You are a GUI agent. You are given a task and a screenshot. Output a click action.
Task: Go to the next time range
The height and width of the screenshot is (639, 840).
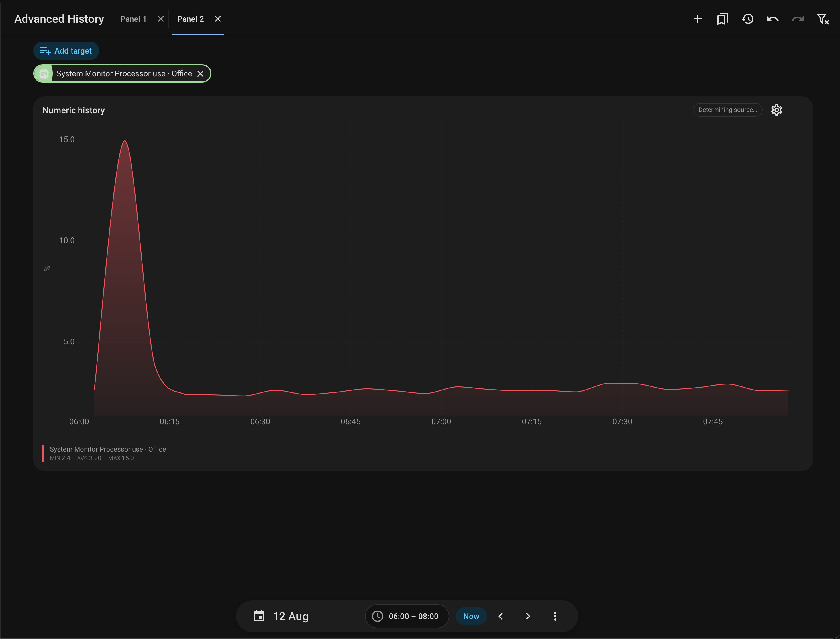pos(528,616)
